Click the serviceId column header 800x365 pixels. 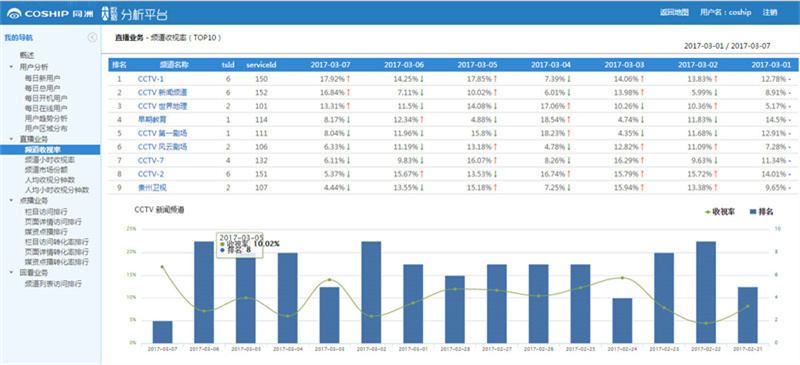[261, 65]
